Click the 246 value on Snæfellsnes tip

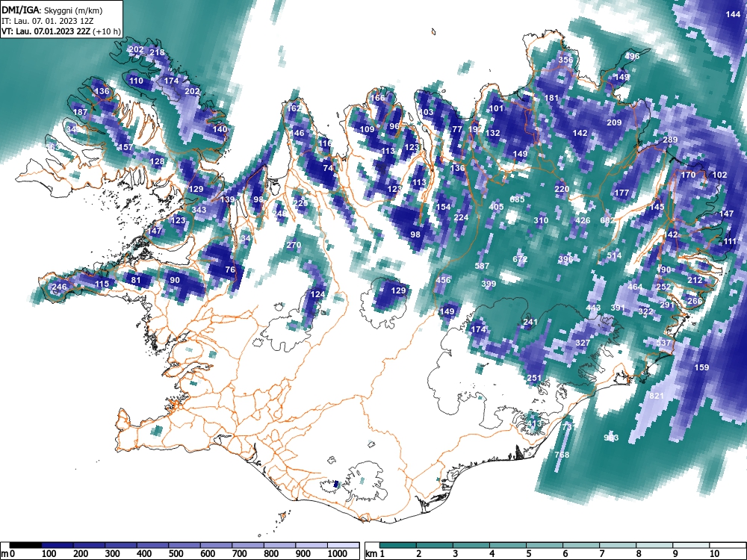(x=59, y=287)
